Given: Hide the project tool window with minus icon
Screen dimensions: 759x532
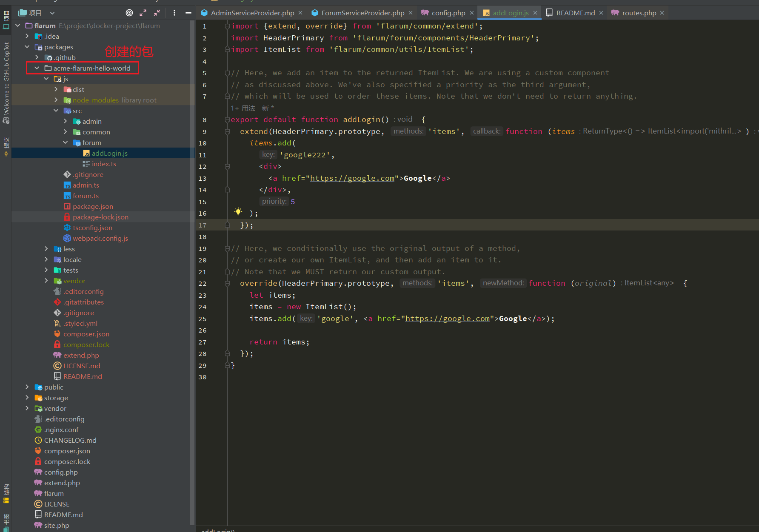Looking at the screenshot, I should [188, 13].
